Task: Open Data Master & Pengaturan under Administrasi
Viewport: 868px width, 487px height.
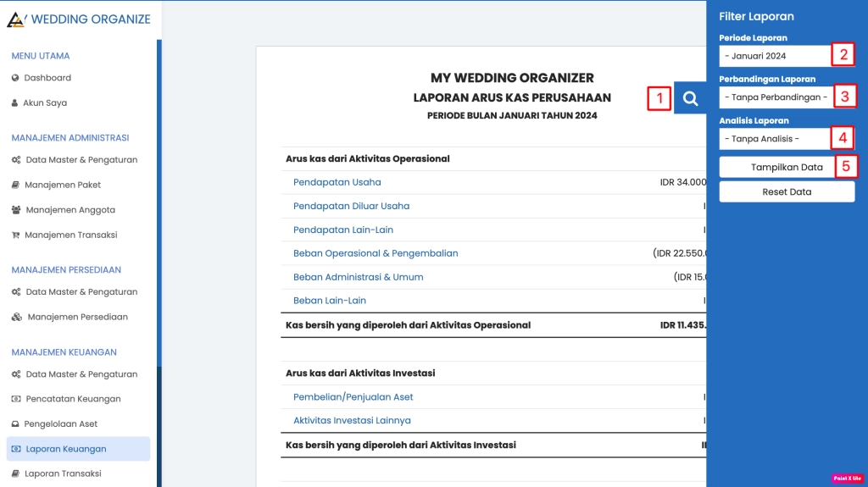Action: point(81,160)
